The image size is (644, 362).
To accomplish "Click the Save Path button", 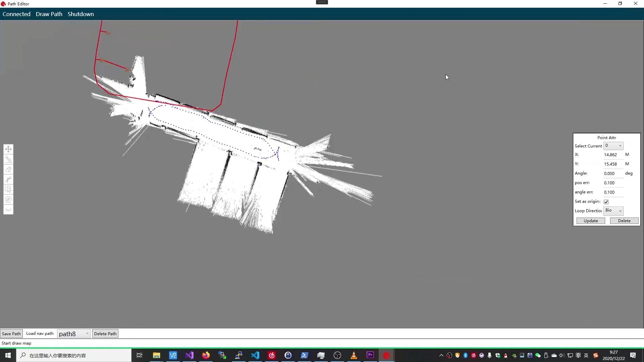I will pyautogui.click(x=11, y=334).
